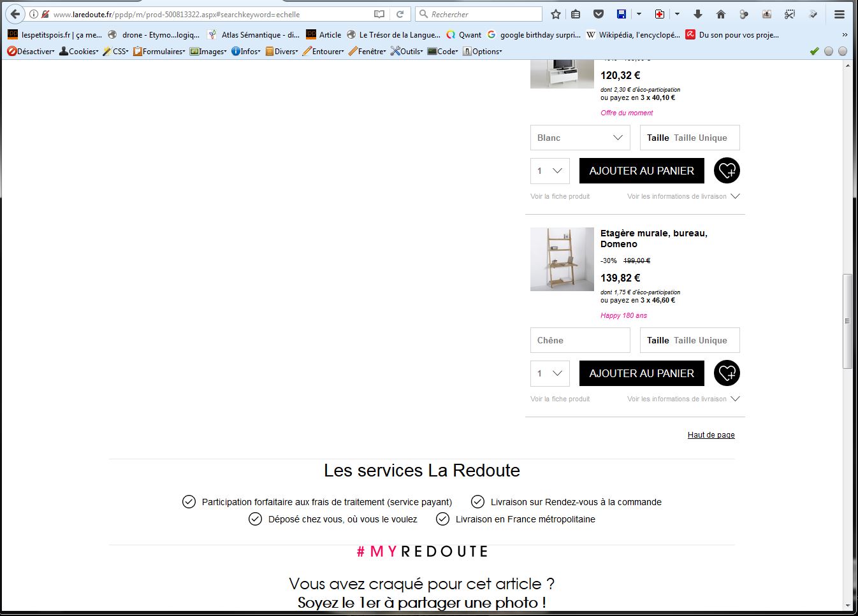Click Haut de page link
858x616 pixels.
click(x=711, y=435)
